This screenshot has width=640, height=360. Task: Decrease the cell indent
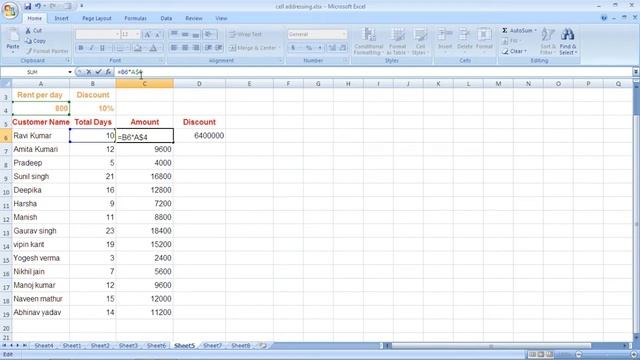(x=208, y=48)
